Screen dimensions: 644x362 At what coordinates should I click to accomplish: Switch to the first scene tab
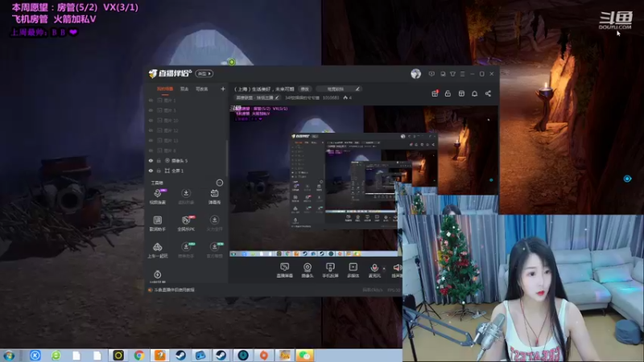(165, 88)
